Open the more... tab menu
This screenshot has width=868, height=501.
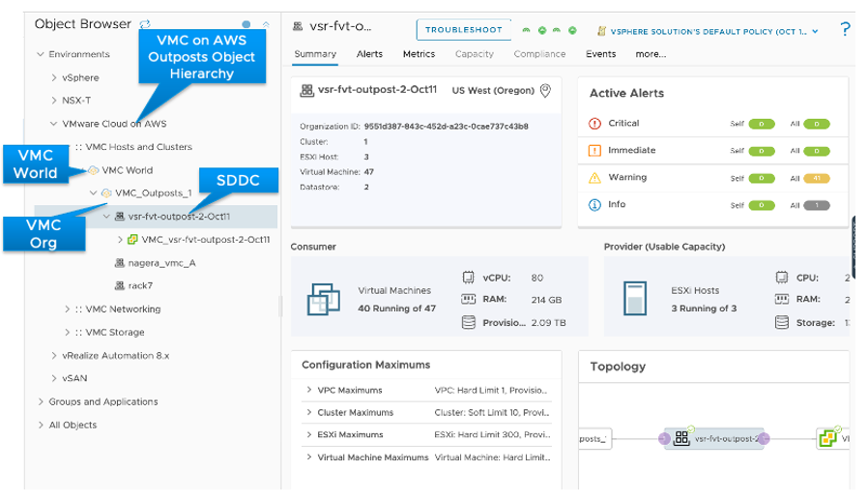651,54
